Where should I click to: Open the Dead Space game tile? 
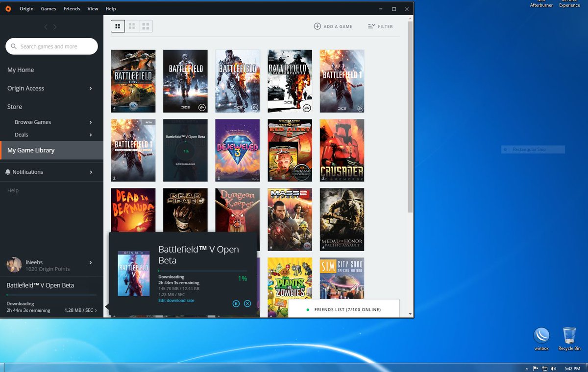(185, 210)
